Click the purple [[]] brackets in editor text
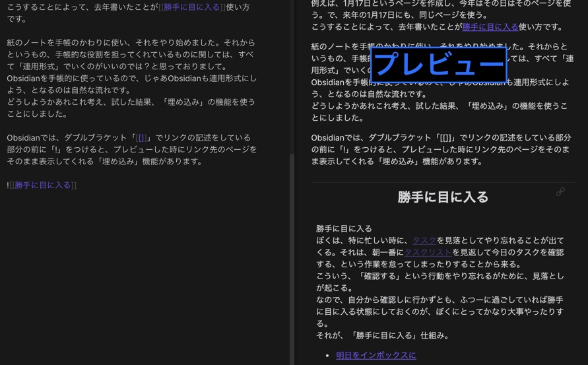Screen dimensions: 588x365 coord(141,138)
